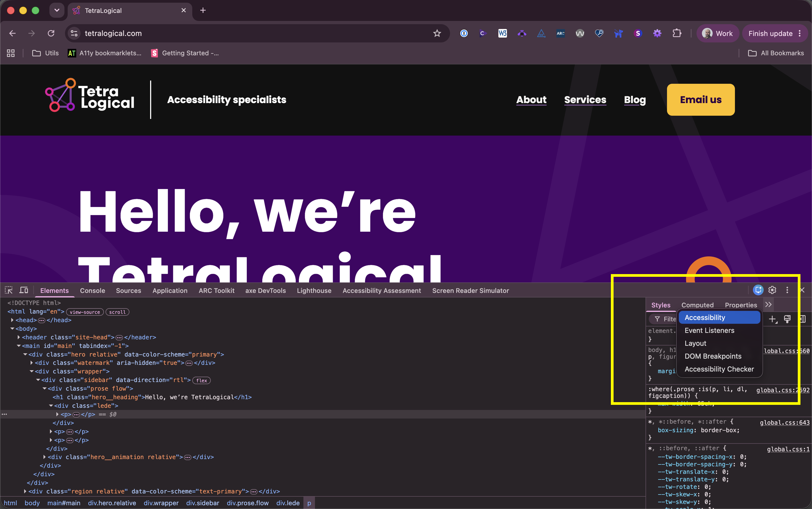The width and height of the screenshot is (812, 509).
Task: Select Event Listeners in the overflow menu
Action: click(719, 330)
